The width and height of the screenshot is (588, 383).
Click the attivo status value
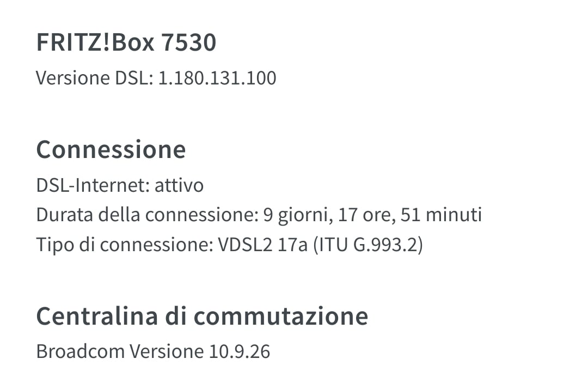coord(179,185)
